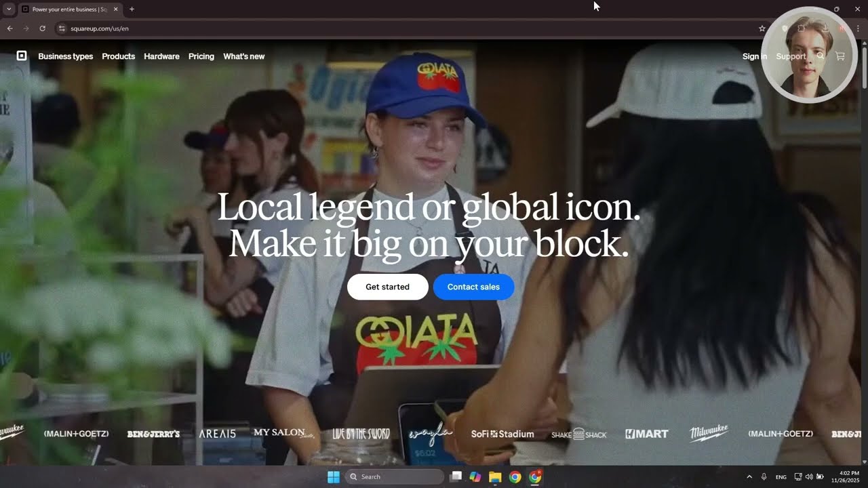
Task: Open the ENG language switcher
Action: point(781,477)
